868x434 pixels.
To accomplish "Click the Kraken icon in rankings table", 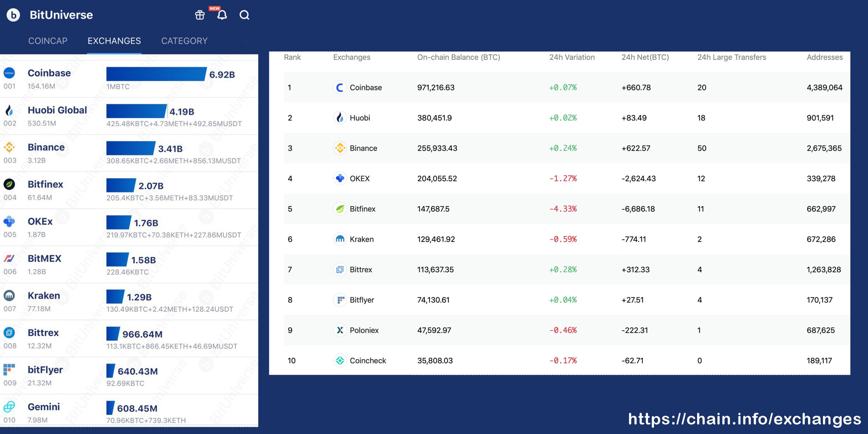I will click(x=340, y=239).
